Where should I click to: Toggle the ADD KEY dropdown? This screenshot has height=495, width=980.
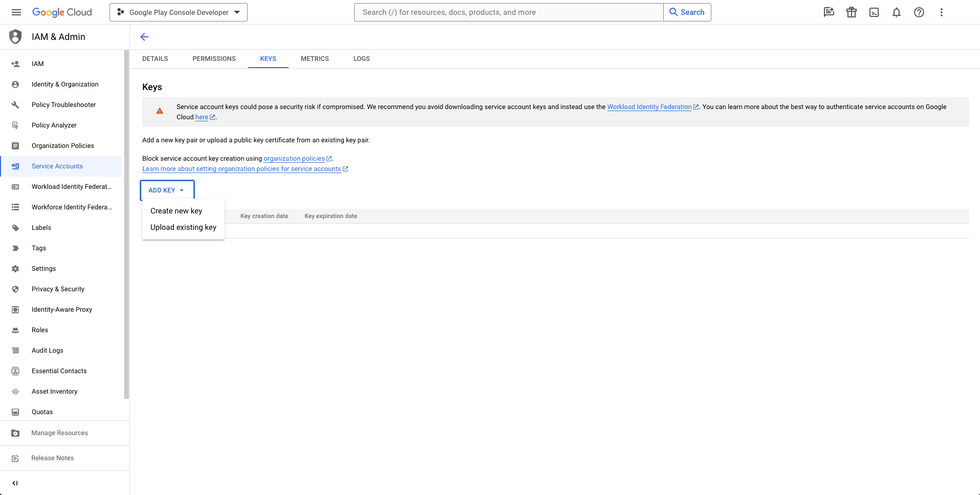coord(167,190)
